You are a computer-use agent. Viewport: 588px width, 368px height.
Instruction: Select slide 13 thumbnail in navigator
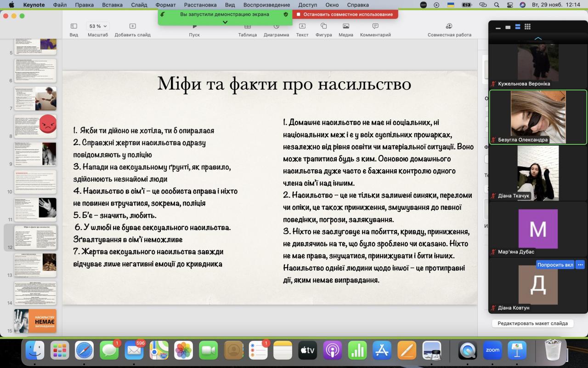pos(35,265)
